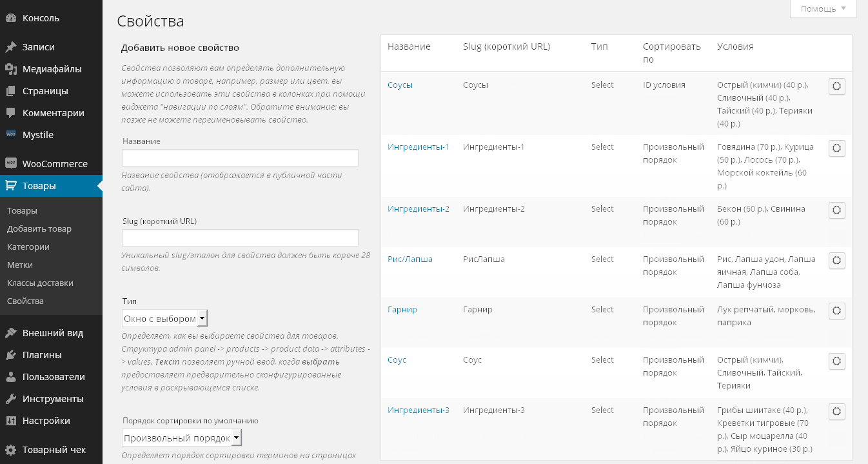The height and width of the screenshot is (464, 868).
Task: Click the pin icon next to Записи
Action: point(10,47)
